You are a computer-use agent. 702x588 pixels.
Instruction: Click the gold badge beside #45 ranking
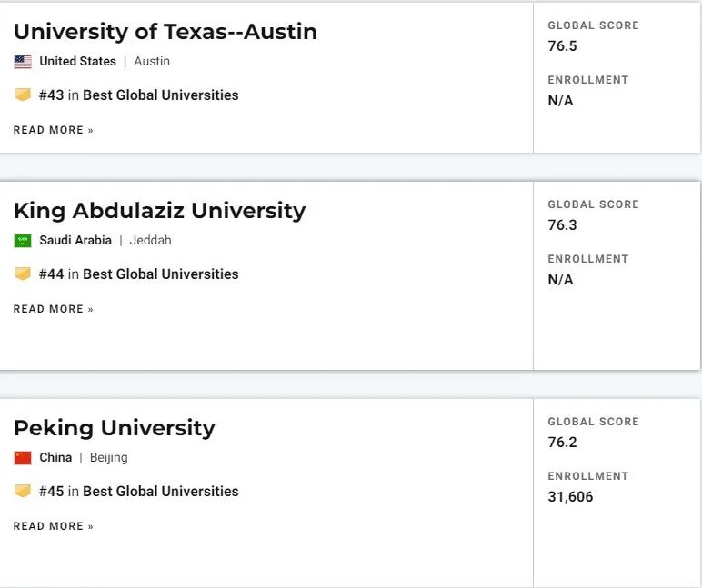click(x=23, y=491)
